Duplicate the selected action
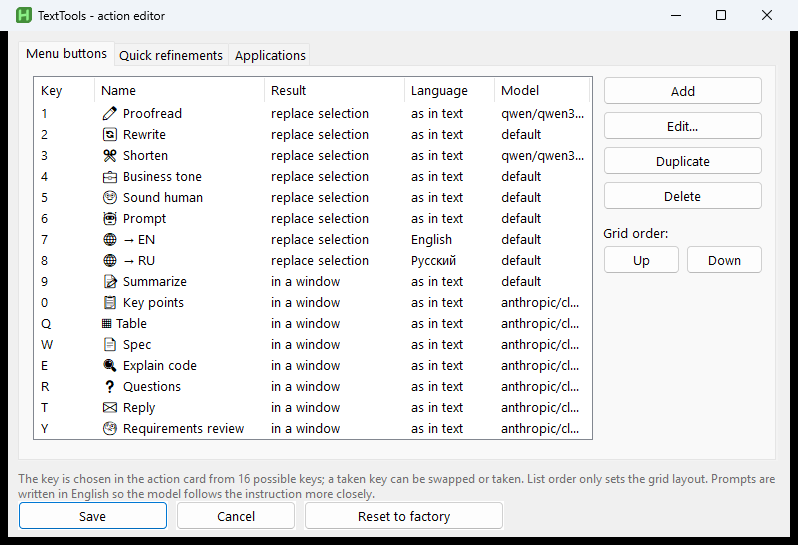This screenshot has width=798, height=545. (682, 161)
